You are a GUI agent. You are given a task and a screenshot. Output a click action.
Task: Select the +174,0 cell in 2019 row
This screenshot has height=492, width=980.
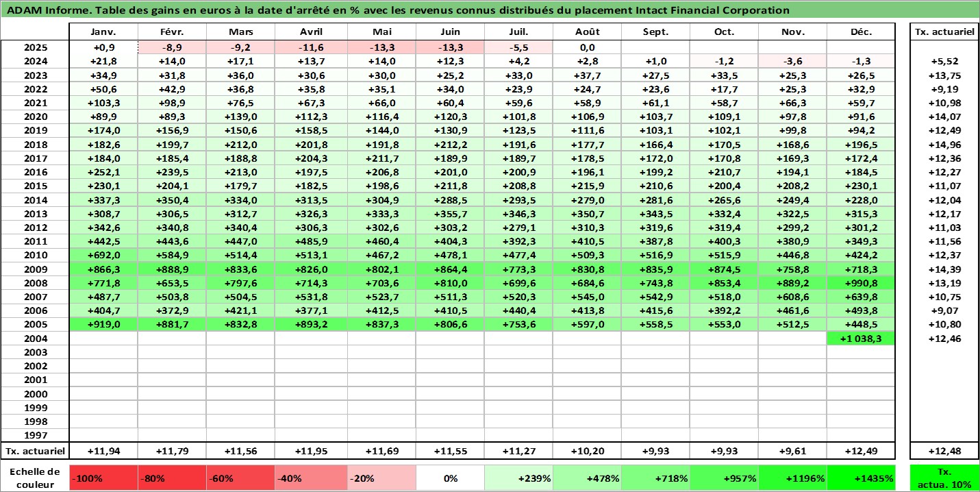point(104,130)
